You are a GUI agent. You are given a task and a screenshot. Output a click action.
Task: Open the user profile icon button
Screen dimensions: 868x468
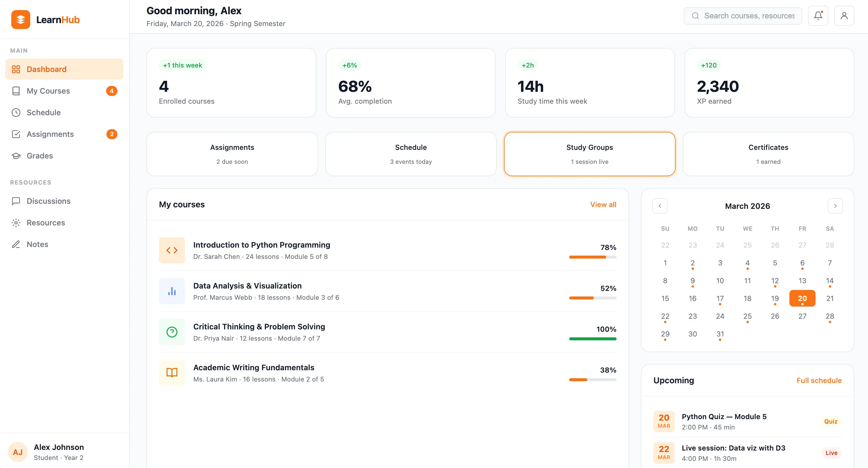[x=844, y=15]
